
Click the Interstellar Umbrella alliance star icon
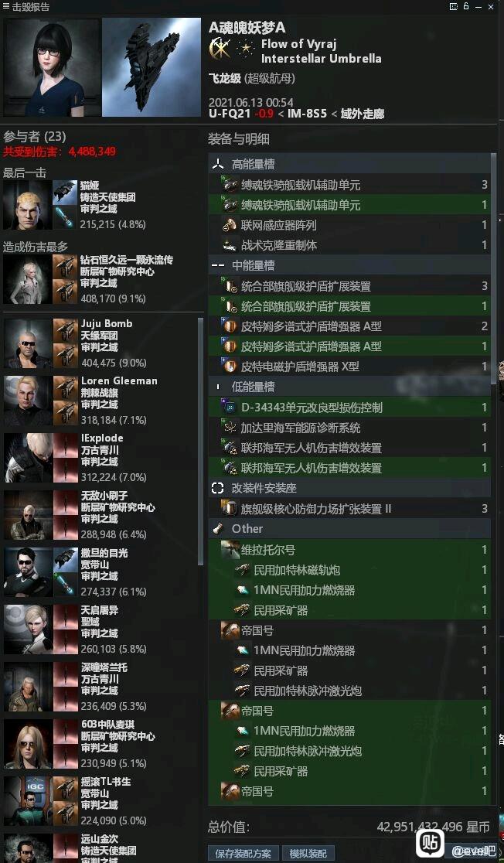245,50
